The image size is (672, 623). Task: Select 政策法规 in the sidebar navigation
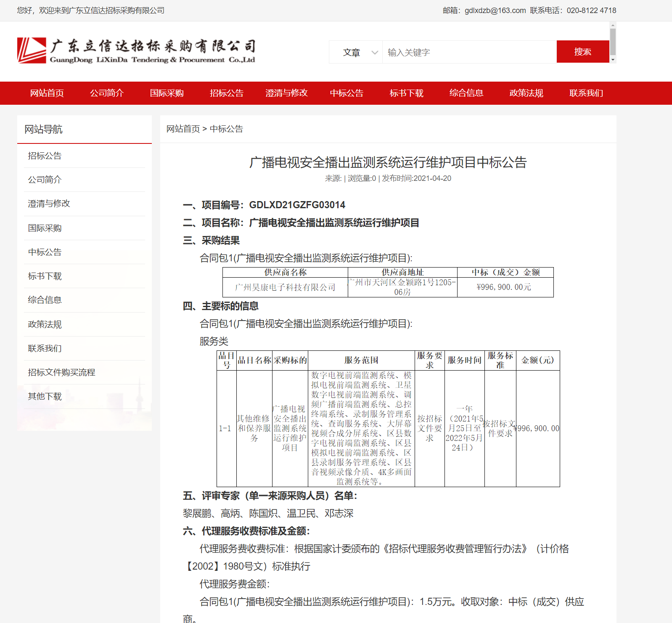pyautogui.click(x=85, y=324)
